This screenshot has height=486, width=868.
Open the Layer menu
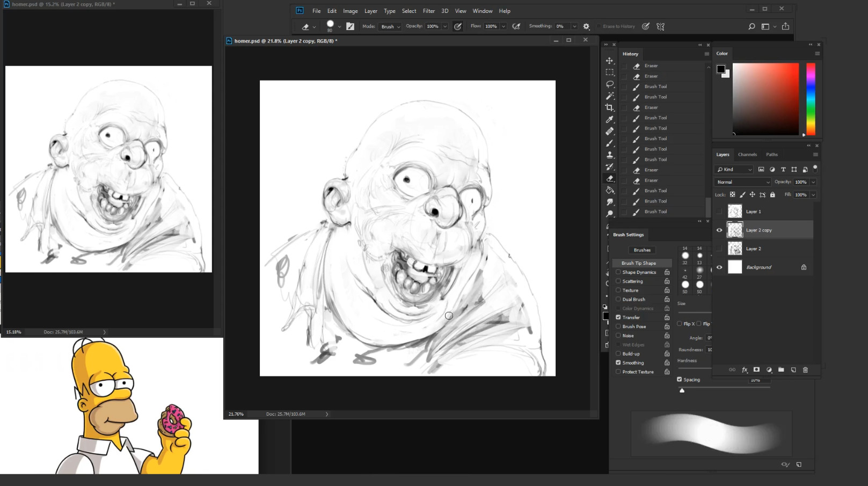point(370,11)
